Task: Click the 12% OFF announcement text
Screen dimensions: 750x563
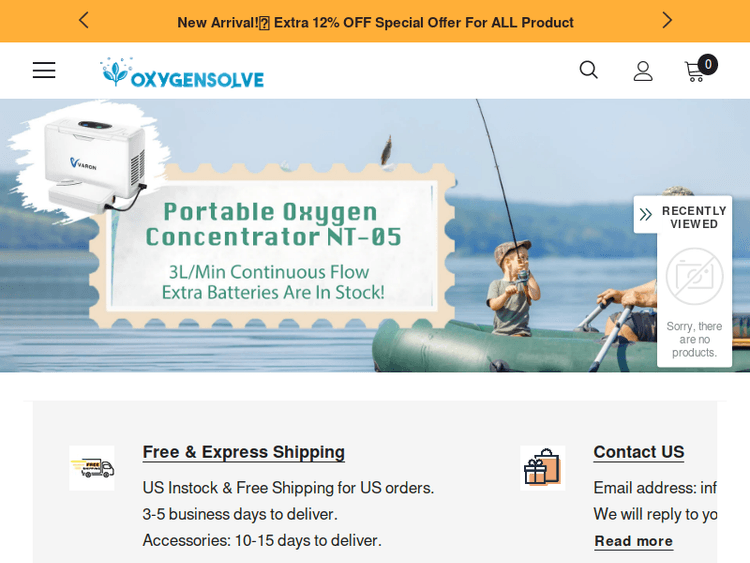Action: [375, 22]
